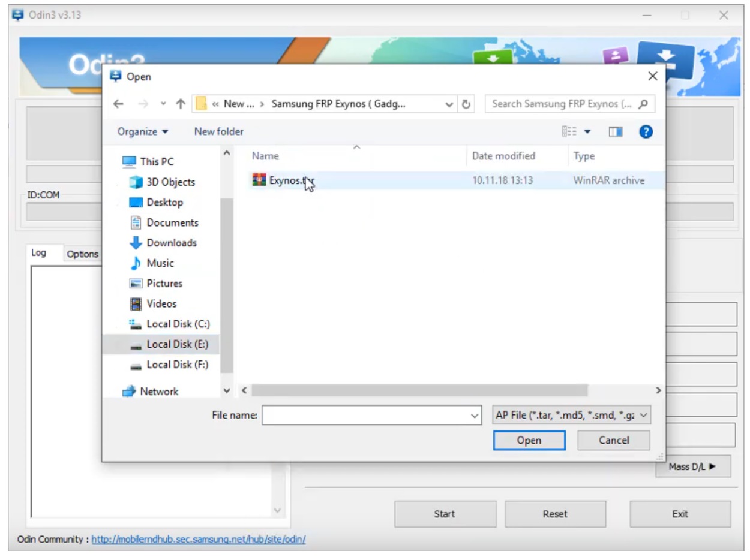Image resolution: width=750 pixels, height=560 pixels.
Task: Select the Exynos.tar file icon
Action: 259,180
